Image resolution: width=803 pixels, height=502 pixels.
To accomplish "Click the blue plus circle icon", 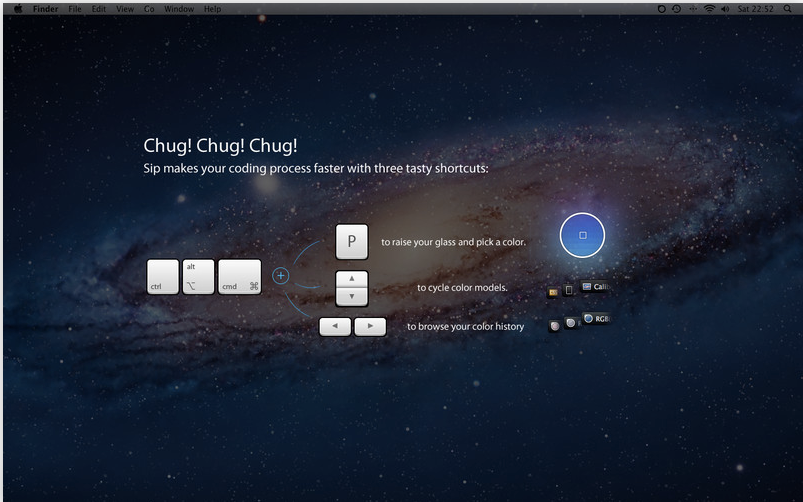I will tap(280, 276).
